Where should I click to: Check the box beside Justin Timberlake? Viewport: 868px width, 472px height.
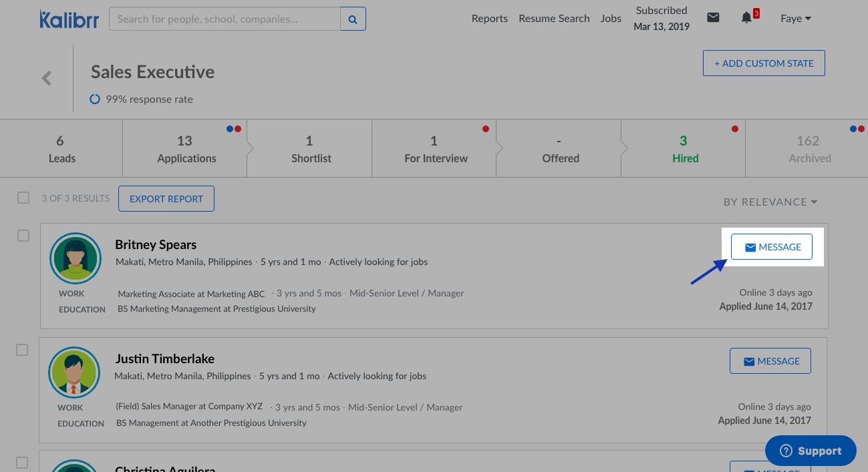coord(22,350)
